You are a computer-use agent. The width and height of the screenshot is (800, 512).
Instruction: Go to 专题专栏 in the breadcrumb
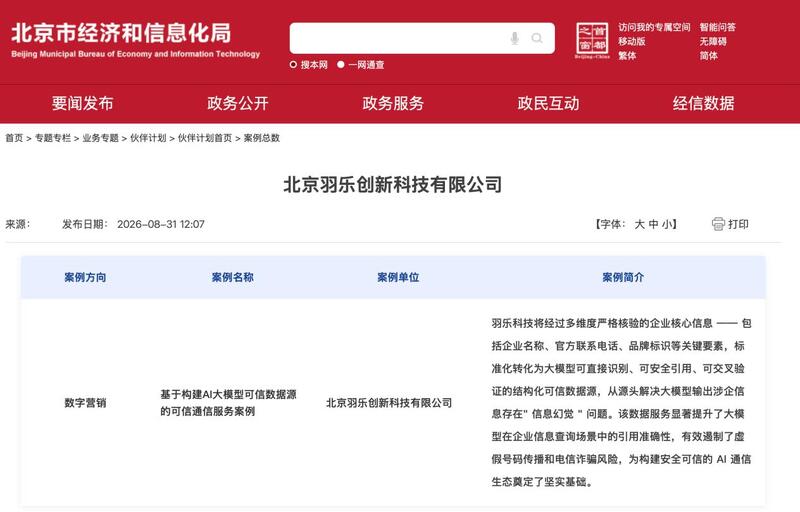point(53,138)
